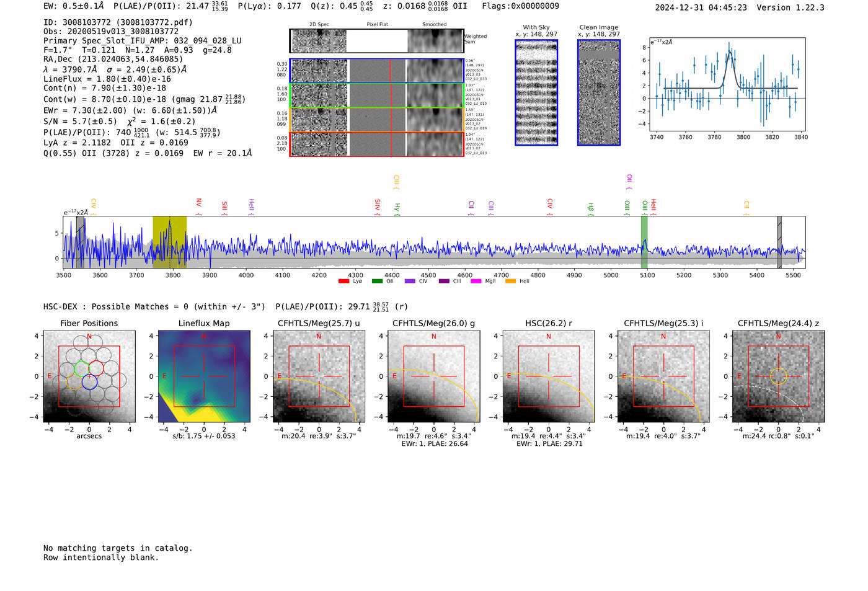Click the timestamp '2024-12-31 04:45:23'

click(701, 7)
